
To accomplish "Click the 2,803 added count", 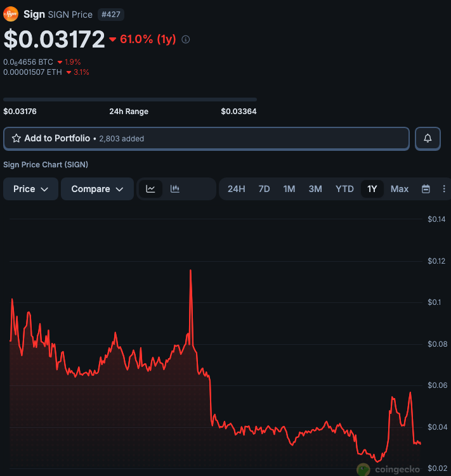I will point(122,139).
